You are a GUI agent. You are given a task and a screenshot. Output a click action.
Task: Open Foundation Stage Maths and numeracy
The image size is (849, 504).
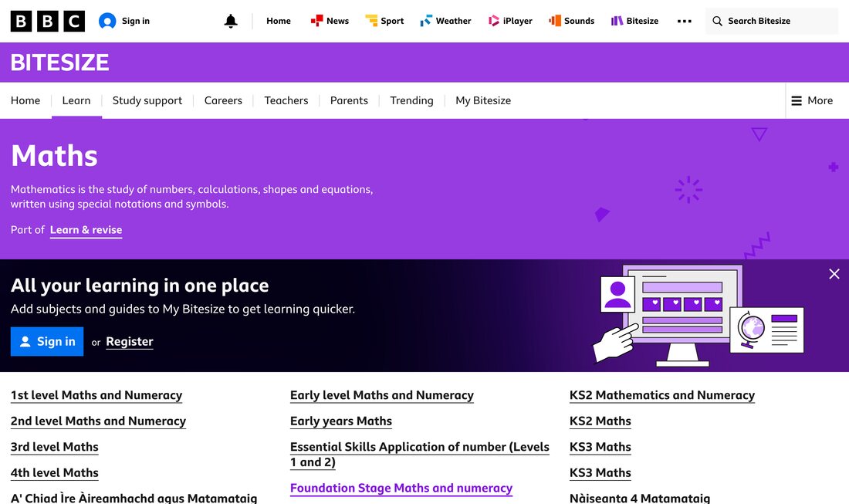[401, 489]
